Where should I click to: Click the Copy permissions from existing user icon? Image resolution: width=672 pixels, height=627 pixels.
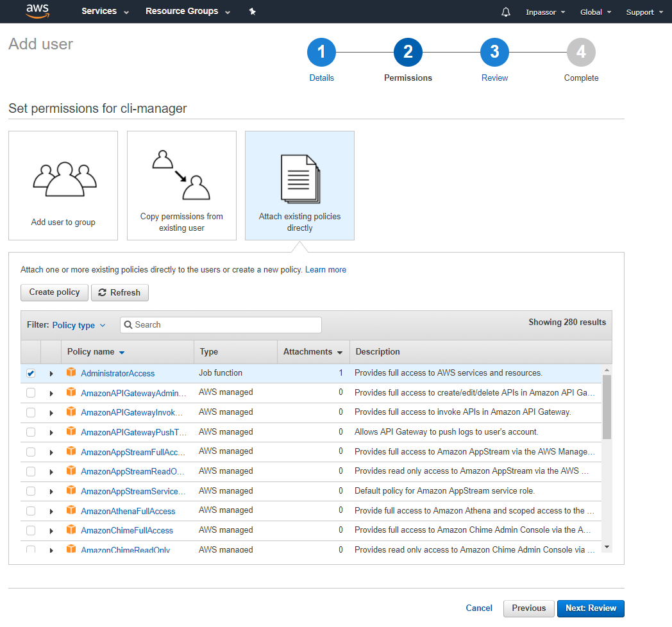181,175
